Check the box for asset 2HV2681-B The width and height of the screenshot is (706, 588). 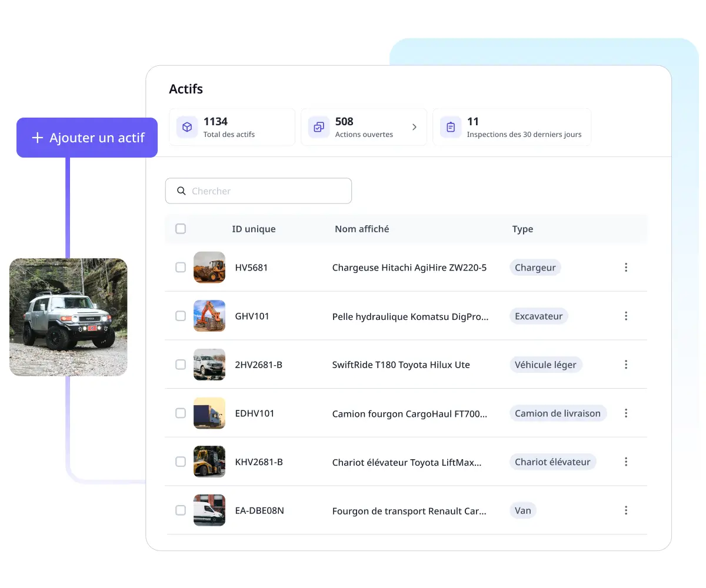pos(181,365)
